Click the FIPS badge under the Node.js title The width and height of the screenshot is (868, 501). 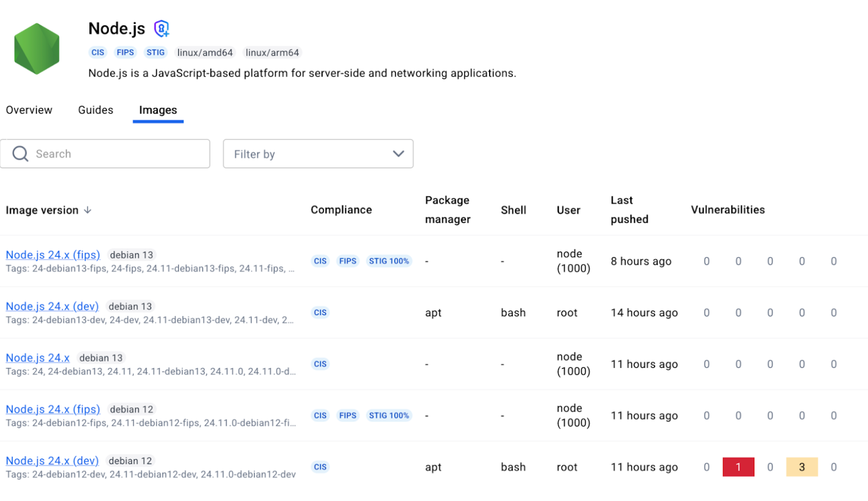click(x=125, y=52)
